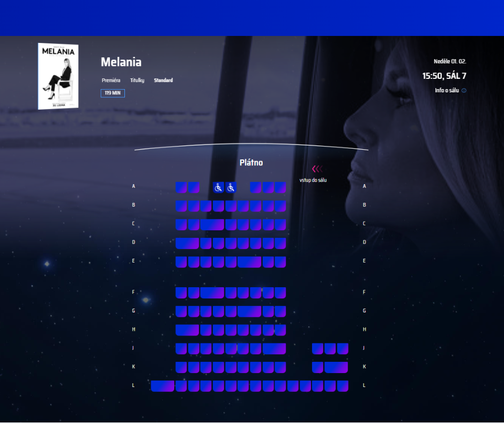Open the Info o sálu link
Viewport: 504px width, 423px height.
[x=447, y=90]
